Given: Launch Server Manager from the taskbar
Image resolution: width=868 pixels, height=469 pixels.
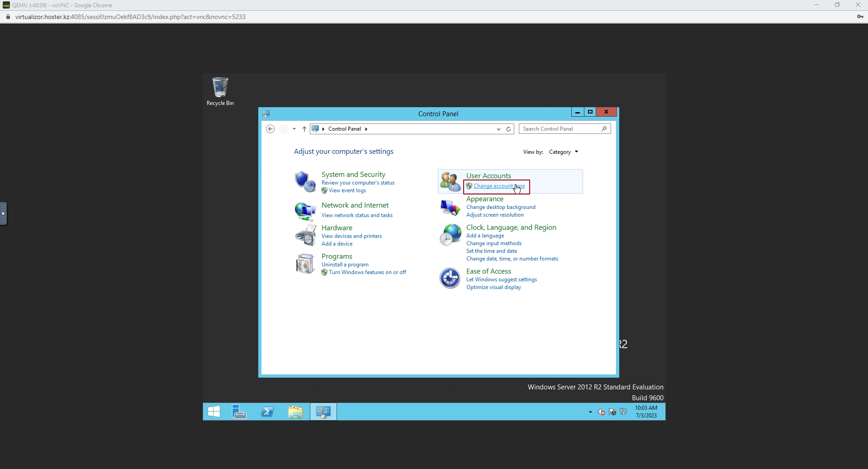Looking at the screenshot, I should [x=239, y=412].
